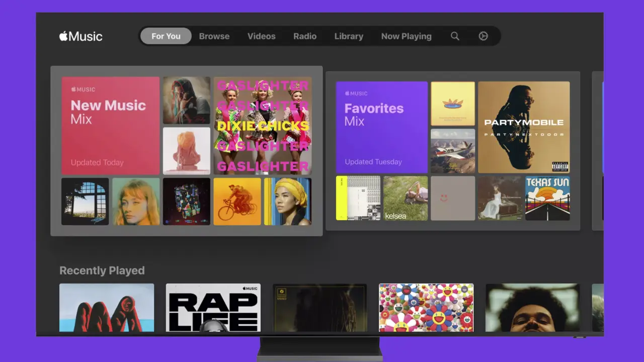Viewport: 644px width, 362px height.
Task: Open the New Music Mix tile
Action: (110, 126)
